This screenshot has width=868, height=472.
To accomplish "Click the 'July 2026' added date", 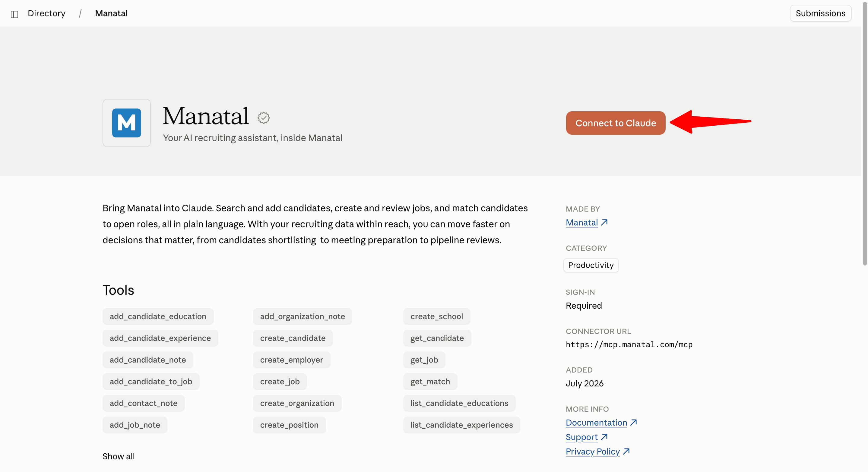I will pos(584,383).
